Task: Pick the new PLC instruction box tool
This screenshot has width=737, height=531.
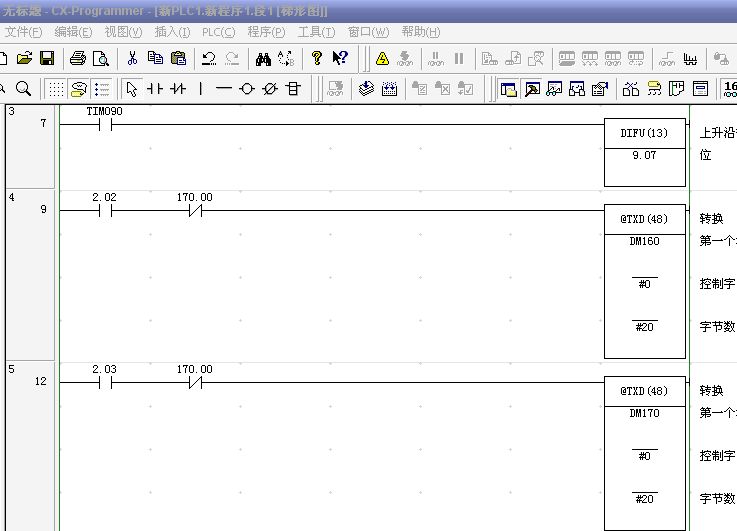Action: [293, 89]
